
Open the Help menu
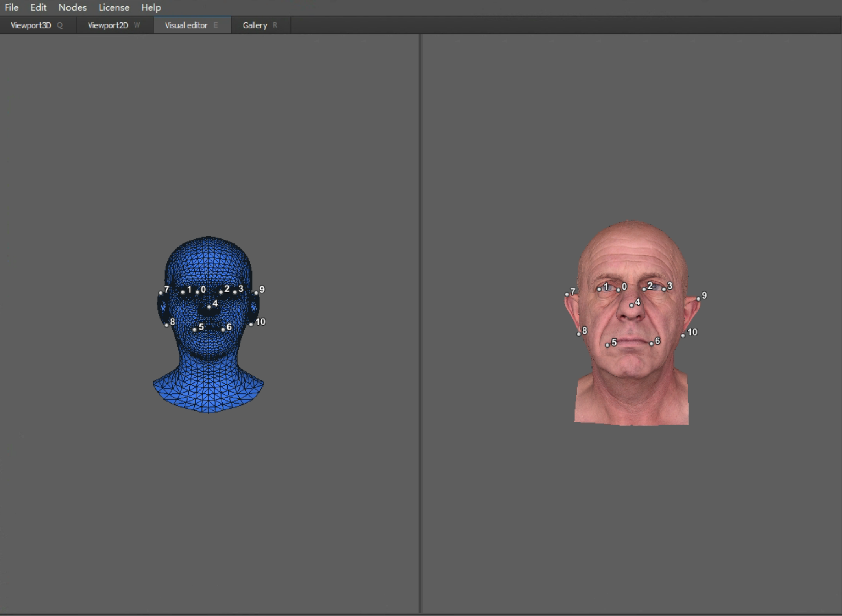pyautogui.click(x=151, y=7)
